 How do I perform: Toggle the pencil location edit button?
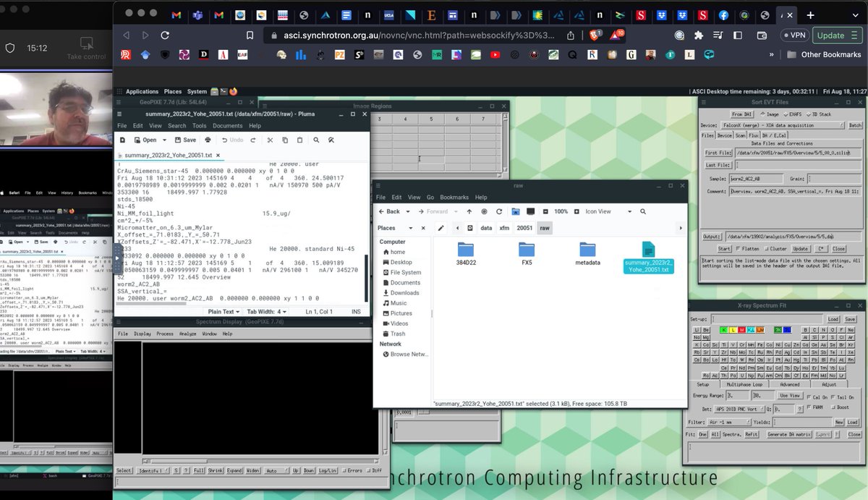(441, 228)
